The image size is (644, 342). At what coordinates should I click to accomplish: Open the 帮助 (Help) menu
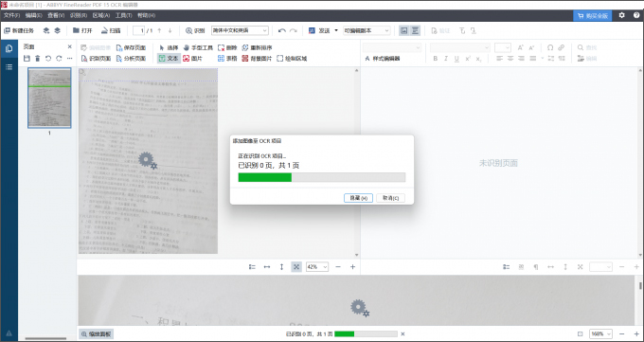[x=146, y=15]
